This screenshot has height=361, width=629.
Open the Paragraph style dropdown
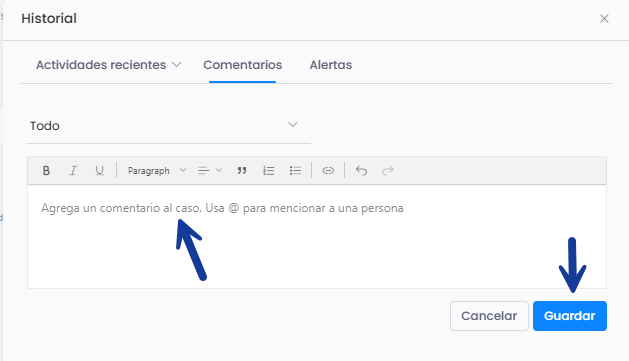click(156, 171)
